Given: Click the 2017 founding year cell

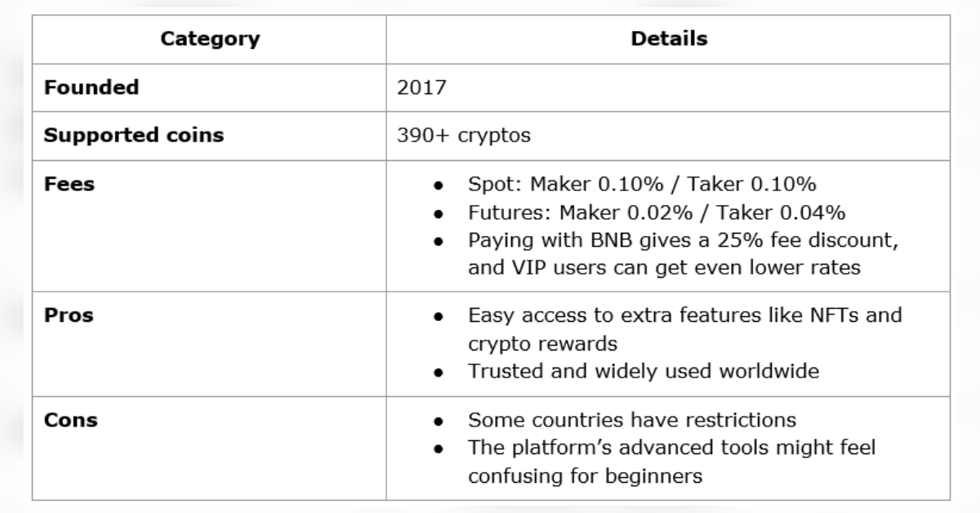Looking at the screenshot, I should click(421, 87).
